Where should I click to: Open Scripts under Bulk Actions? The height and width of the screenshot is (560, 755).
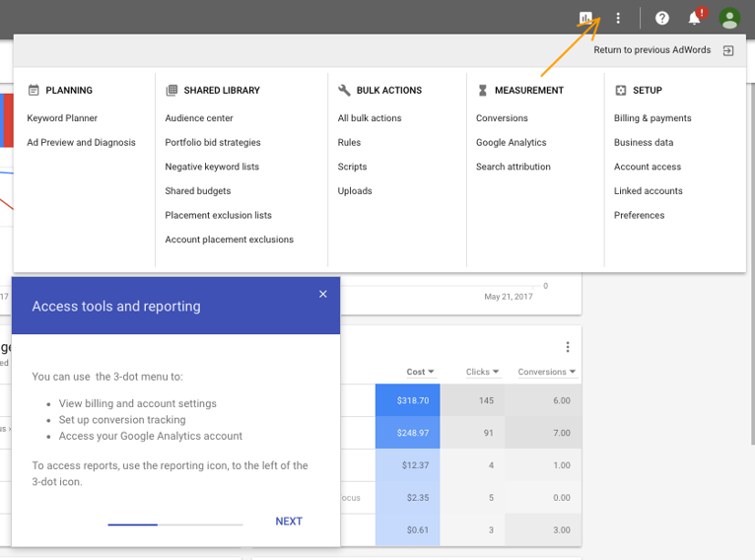point(352,167)
